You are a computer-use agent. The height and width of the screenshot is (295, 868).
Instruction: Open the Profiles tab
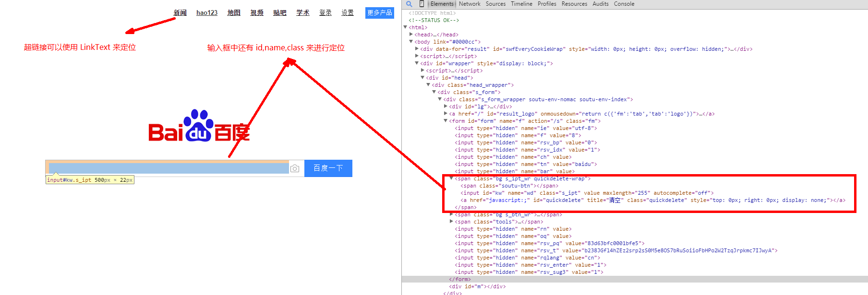tap(547, 4)
